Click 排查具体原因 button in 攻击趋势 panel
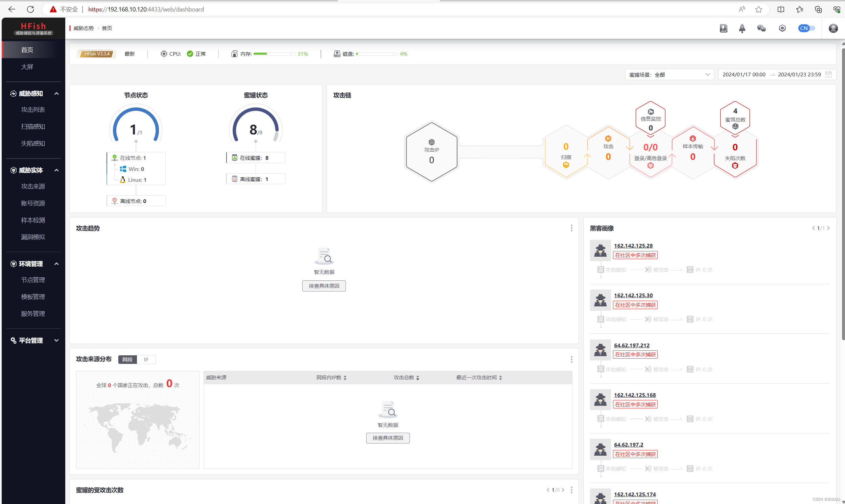The width and height of the screenshot is (845, 504). 324,286
